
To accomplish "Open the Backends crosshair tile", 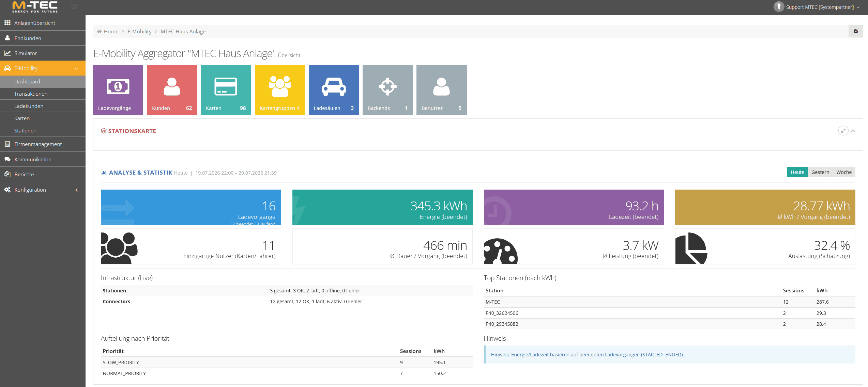I will (387, 90).
